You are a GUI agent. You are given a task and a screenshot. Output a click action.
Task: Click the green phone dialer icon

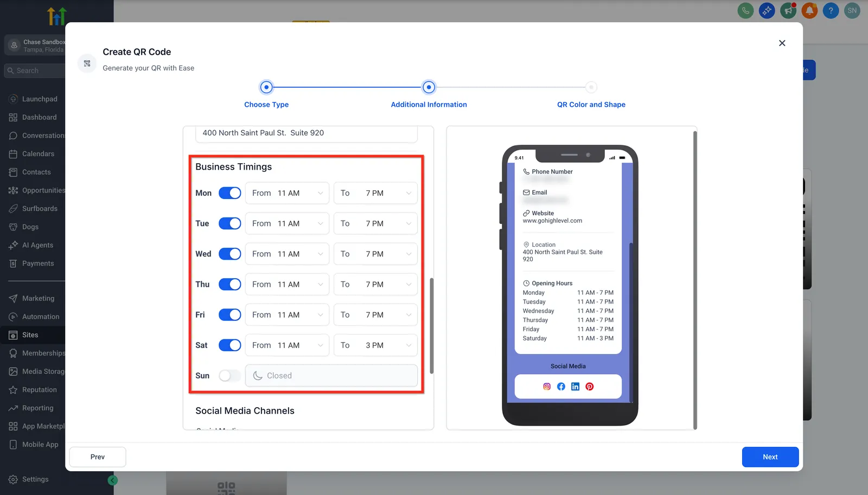(x=745, y=10)
